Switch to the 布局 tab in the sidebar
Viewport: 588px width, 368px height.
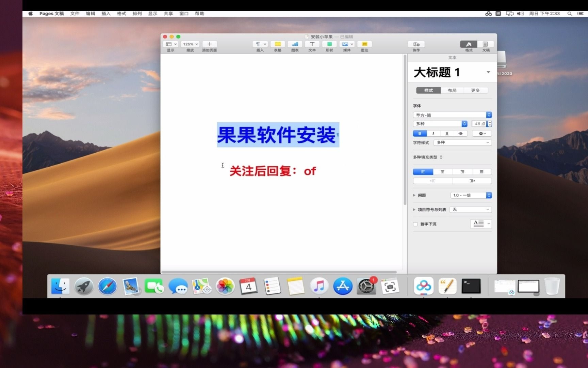pos(452,90)
